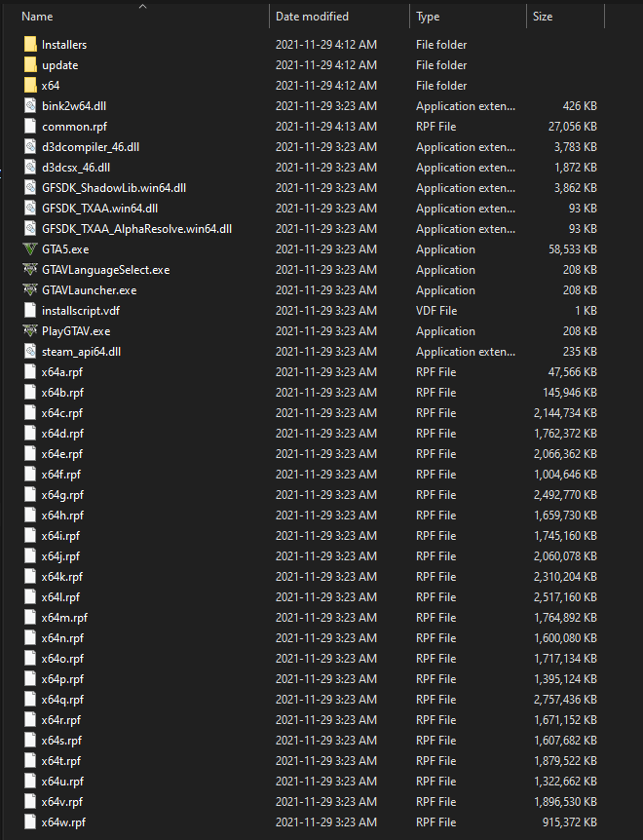Image resolution: width=643 pixels, height=840 pixels.
Task: Select the x64s.rpf file name
Action: pos(61,741)
